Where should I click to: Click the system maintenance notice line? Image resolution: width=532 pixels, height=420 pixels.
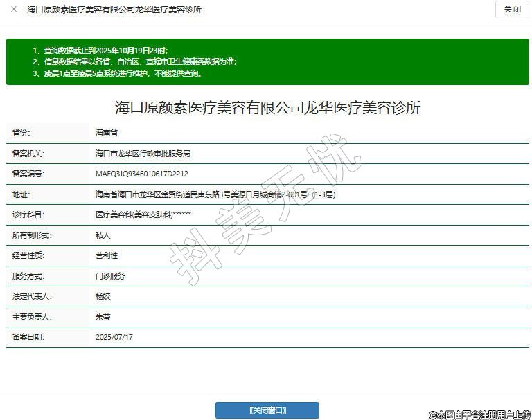(x=118, y=73)
